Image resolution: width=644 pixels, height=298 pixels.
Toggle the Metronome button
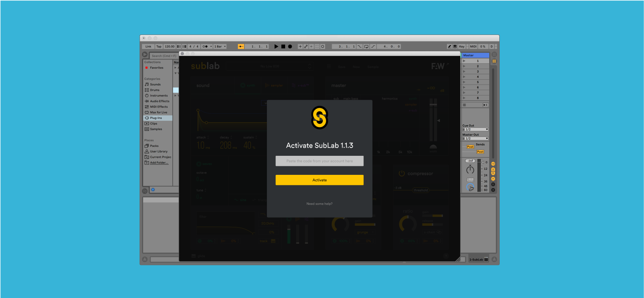coord(205,47)
